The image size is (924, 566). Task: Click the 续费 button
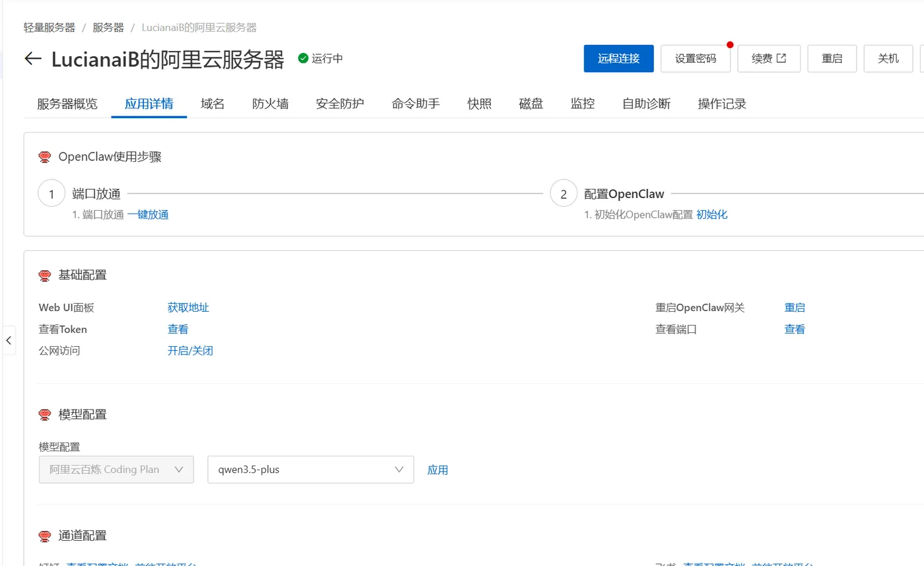tap(769, 59)
